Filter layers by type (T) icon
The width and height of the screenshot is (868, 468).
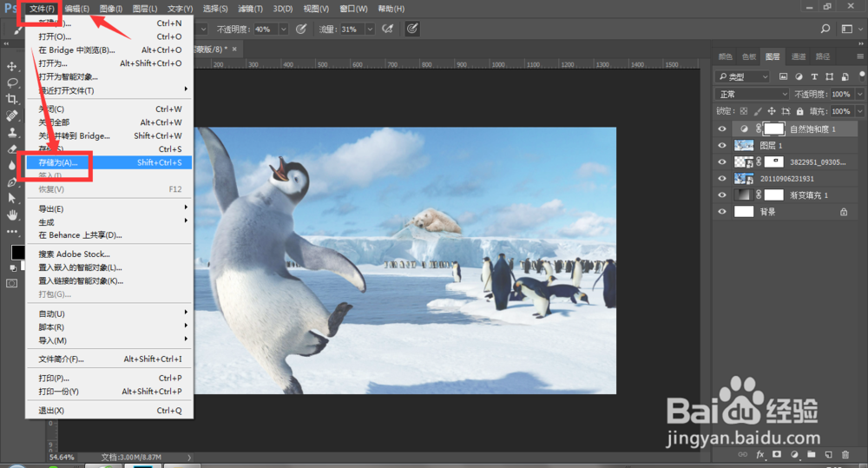(814, 76)
